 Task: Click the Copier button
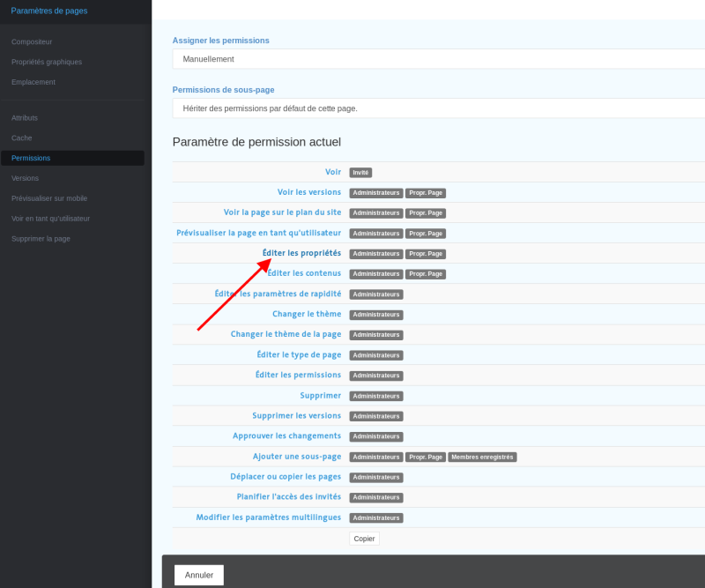click(x=364, y=539)
